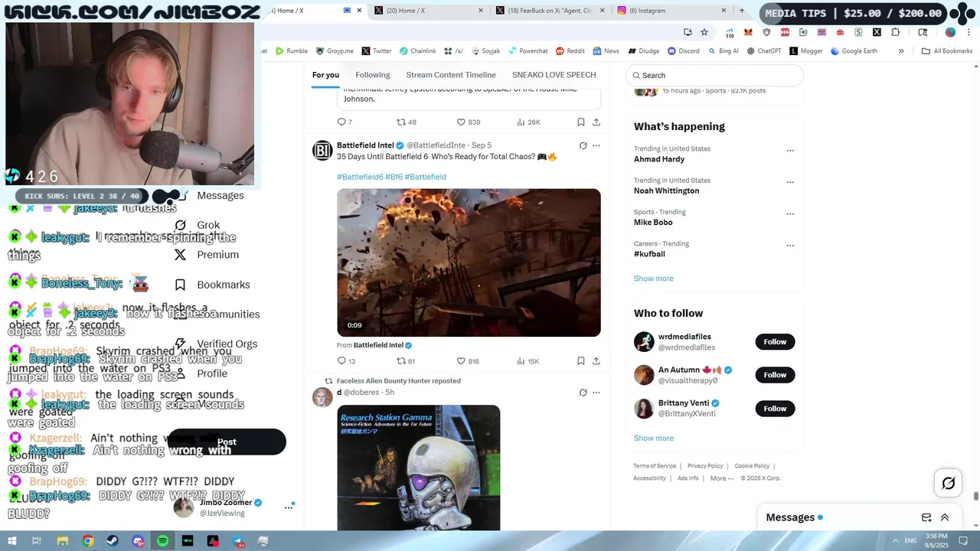This screenshot has width=980, height=551.
Task: Open options for Ahmad Hardy trend
Action: point(790,151)
